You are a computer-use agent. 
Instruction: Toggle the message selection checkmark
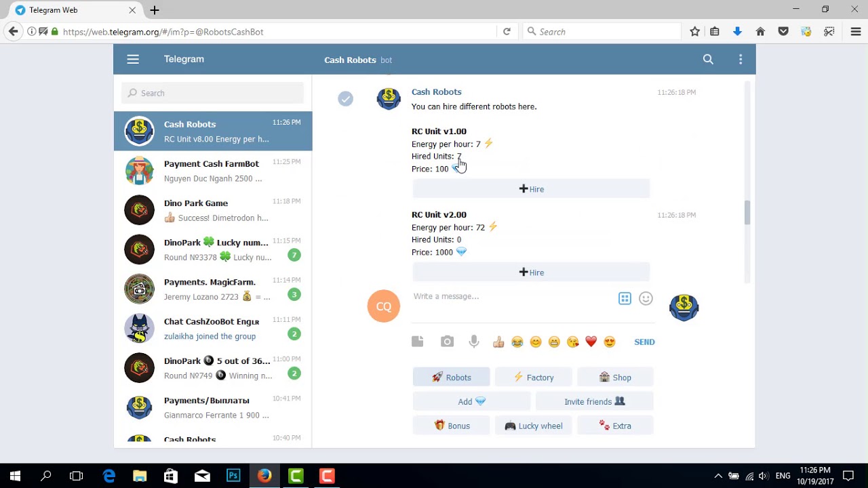[345, 99]
